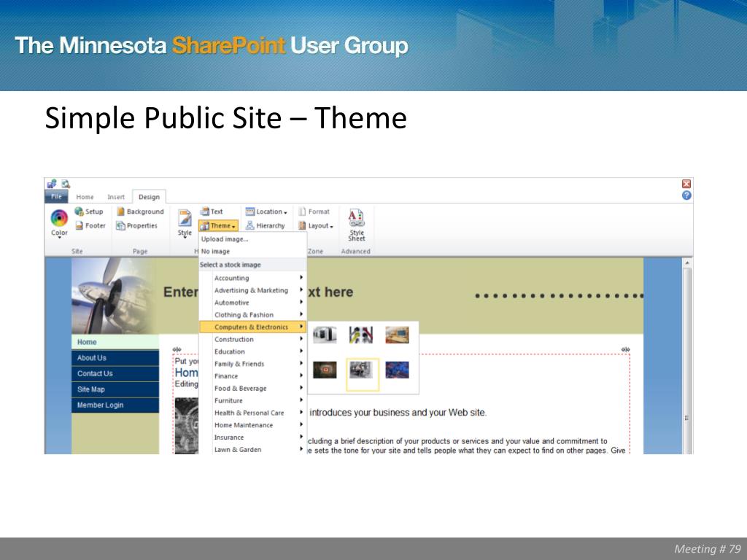The width and height of the screenshot is (747, 560).
Task: Go to Home navigation link
Action: 115,342
